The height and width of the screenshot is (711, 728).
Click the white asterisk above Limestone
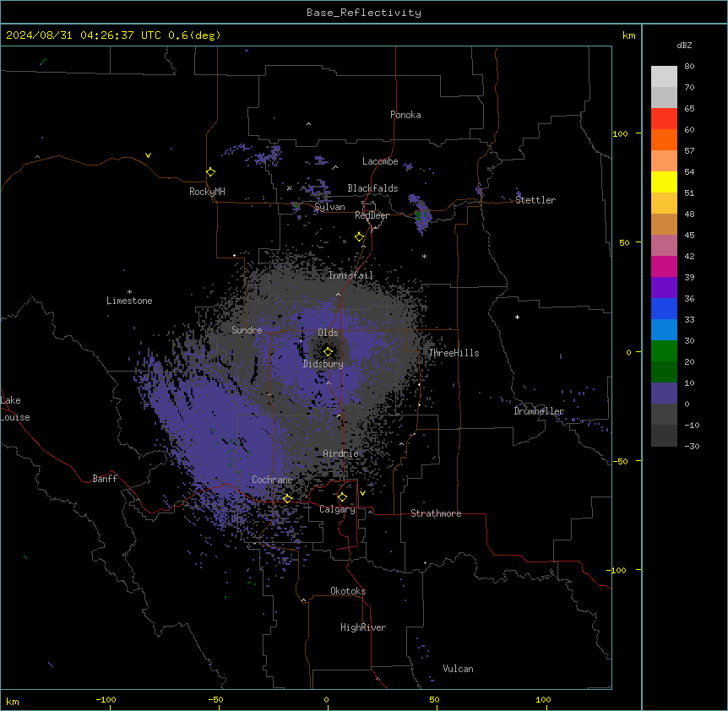pyautogui.click(x=129, y=292)
